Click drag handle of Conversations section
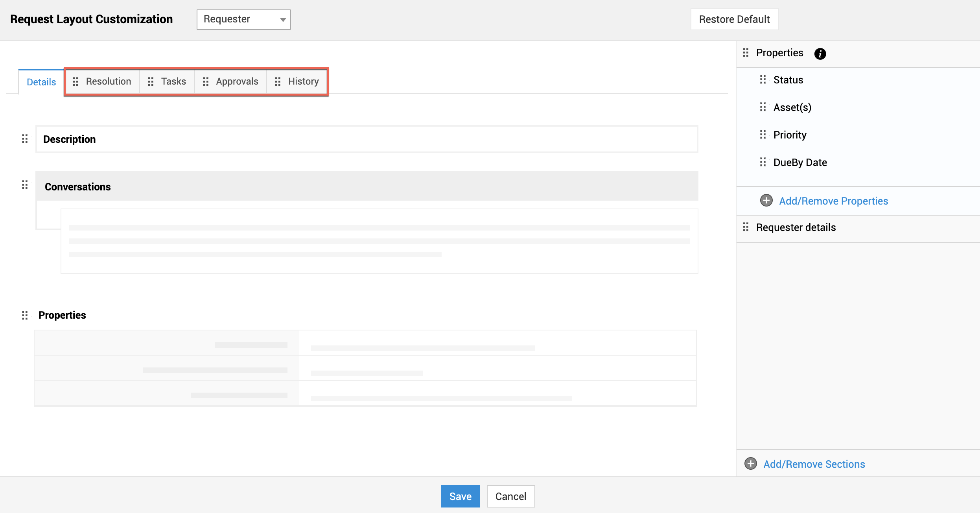Viewport: 980px width, 513px height. [25, 185]
